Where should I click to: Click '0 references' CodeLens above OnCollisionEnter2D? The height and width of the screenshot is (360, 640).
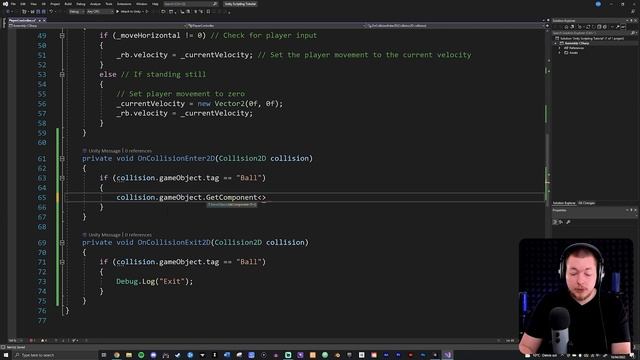coord(138,151)
